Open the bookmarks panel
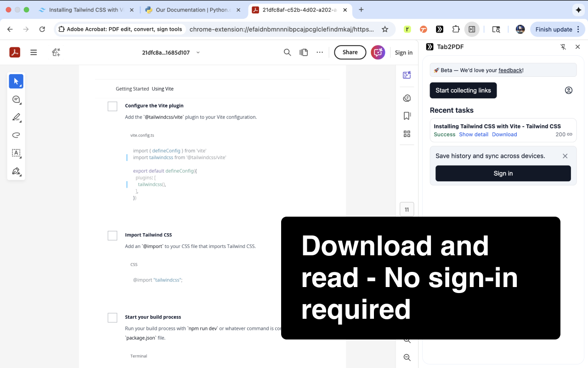The height and width of the screenshot is (368, 588). 407,115
